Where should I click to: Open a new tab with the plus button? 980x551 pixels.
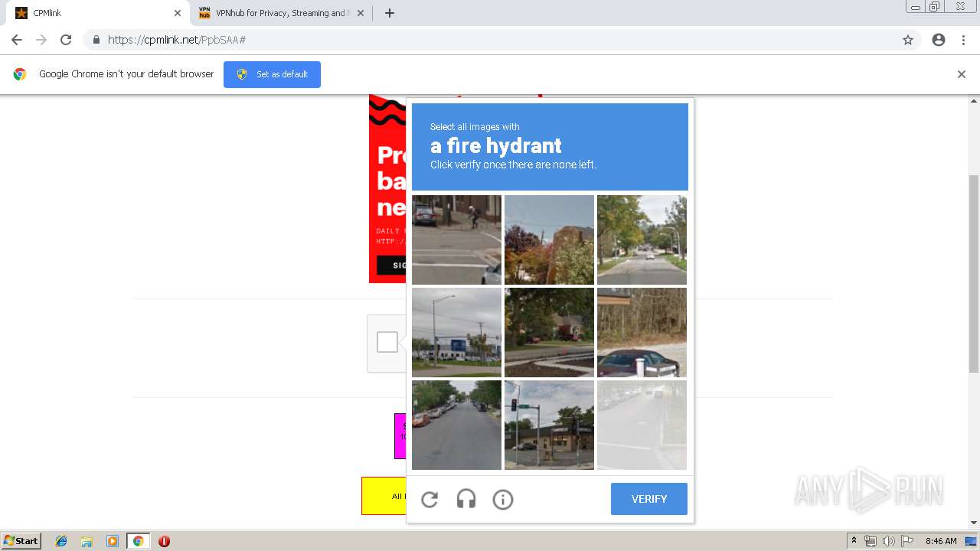(x=389, y=13)
